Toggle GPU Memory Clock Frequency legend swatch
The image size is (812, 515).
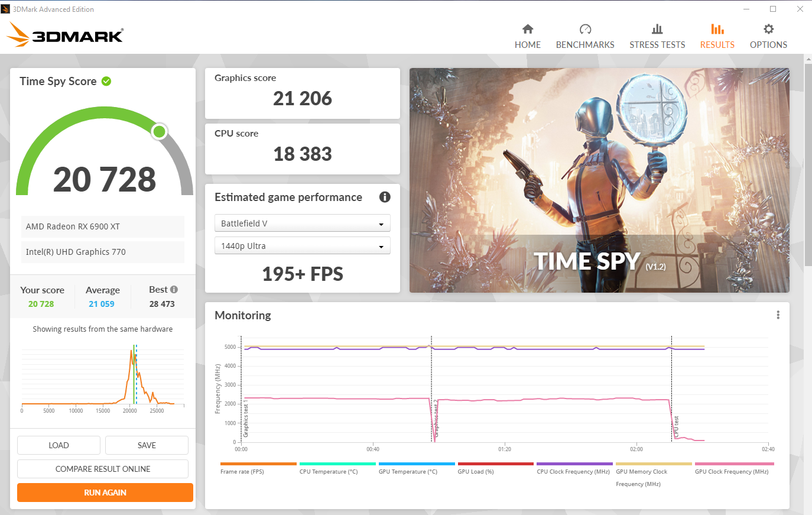click(654, 464)
